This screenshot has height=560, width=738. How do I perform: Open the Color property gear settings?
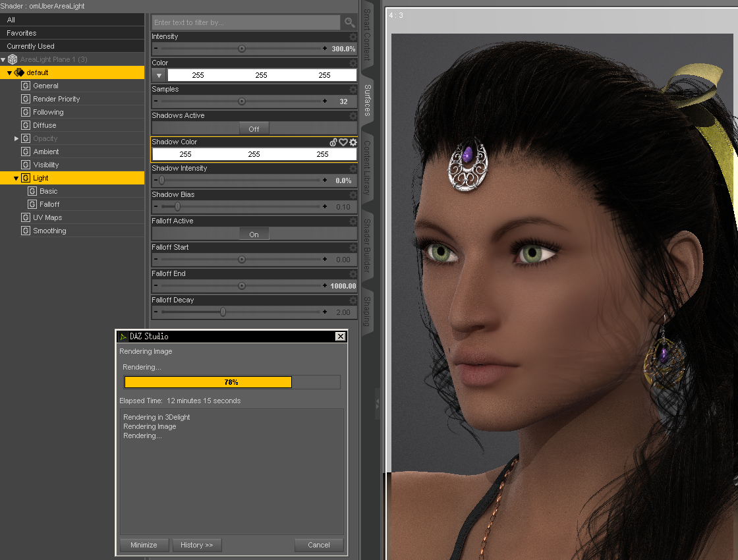point(353,63)
